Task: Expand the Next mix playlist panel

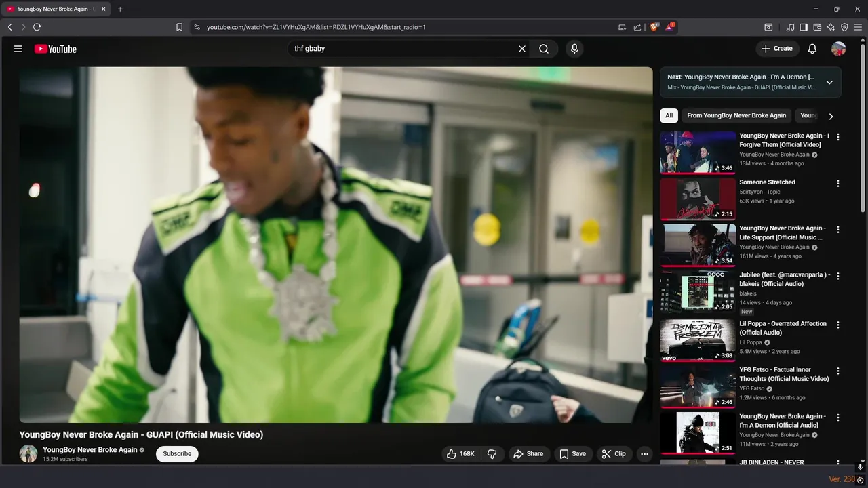Action: coord(829,82)
